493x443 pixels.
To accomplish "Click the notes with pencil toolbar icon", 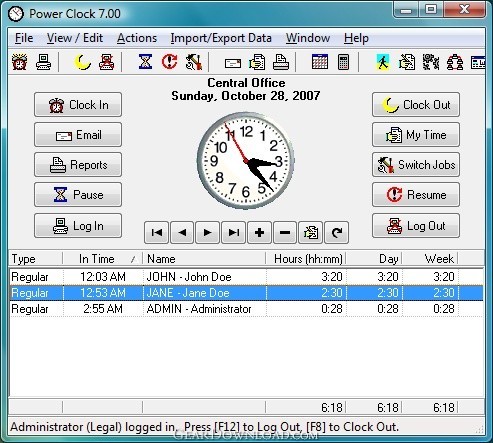I will click(407, 62).
